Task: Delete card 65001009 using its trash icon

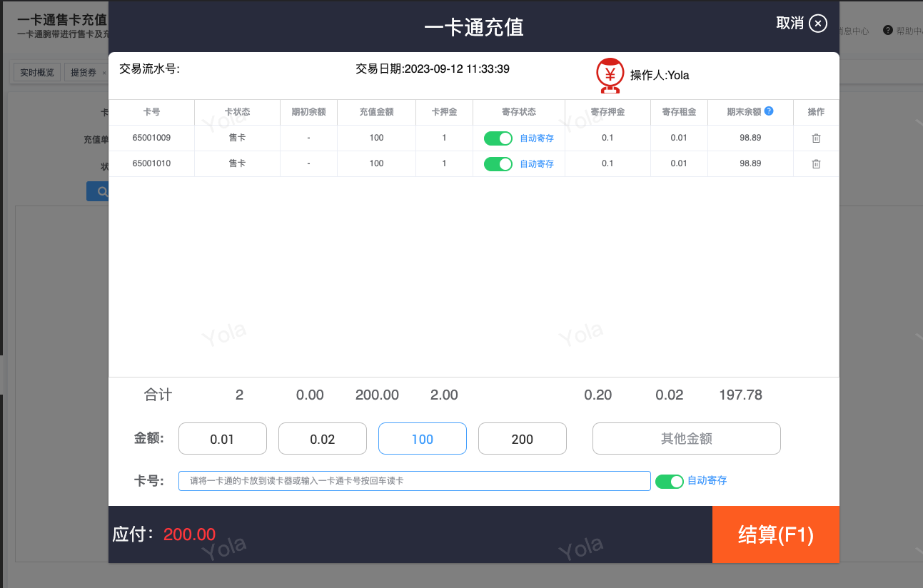Action: (x=816, y=138)
